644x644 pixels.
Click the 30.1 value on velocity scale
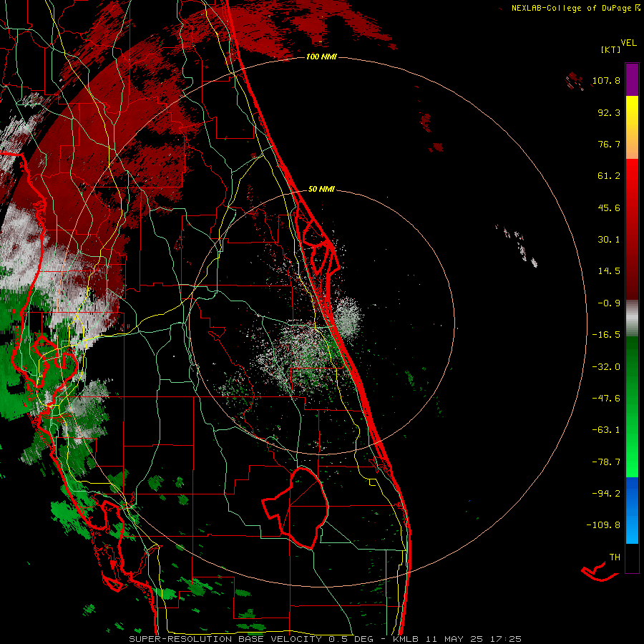tap(609, 240)
